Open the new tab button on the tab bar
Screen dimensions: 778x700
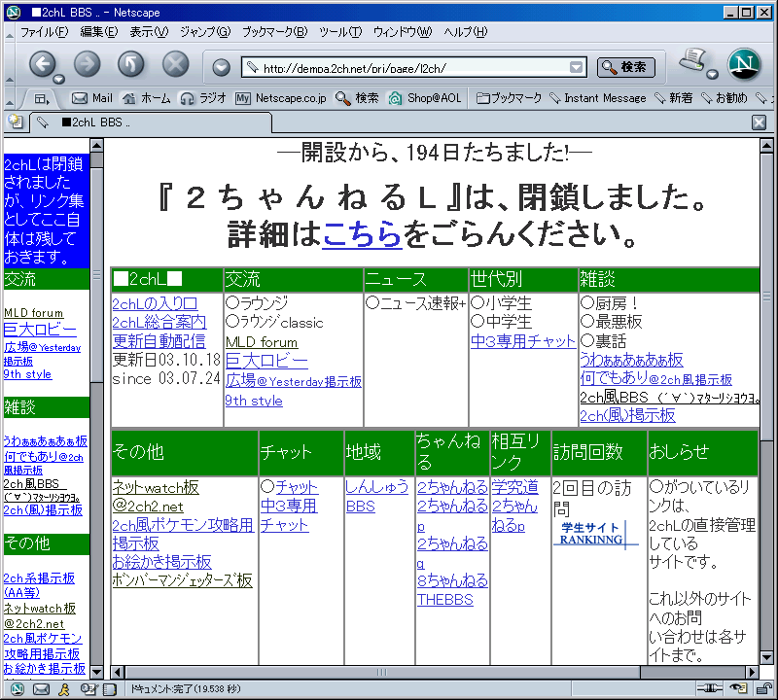(16, 122)
